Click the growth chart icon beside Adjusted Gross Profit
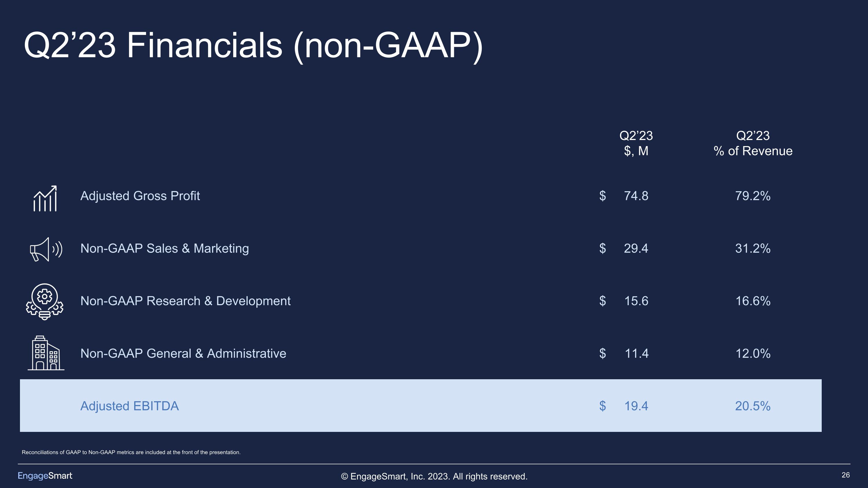 45,199
